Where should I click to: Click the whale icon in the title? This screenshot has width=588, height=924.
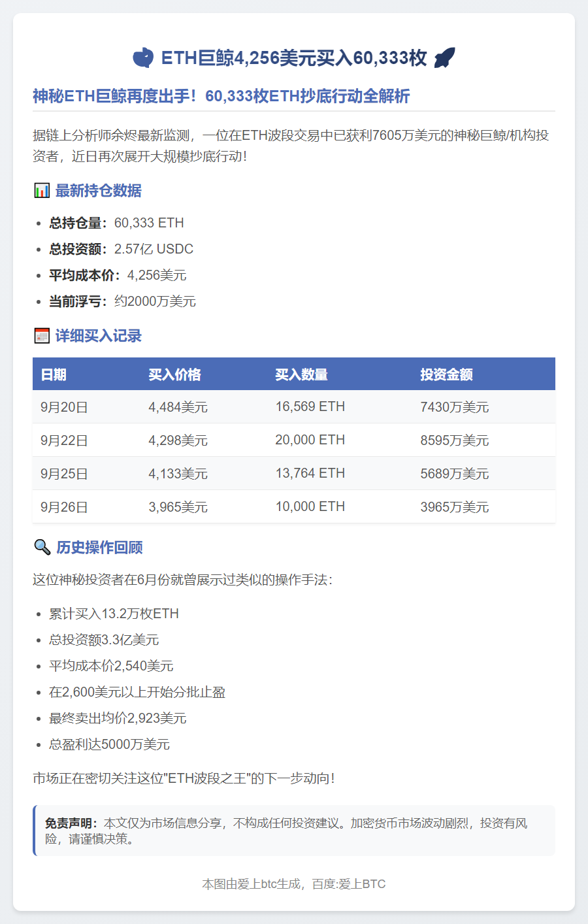(143, 58)
